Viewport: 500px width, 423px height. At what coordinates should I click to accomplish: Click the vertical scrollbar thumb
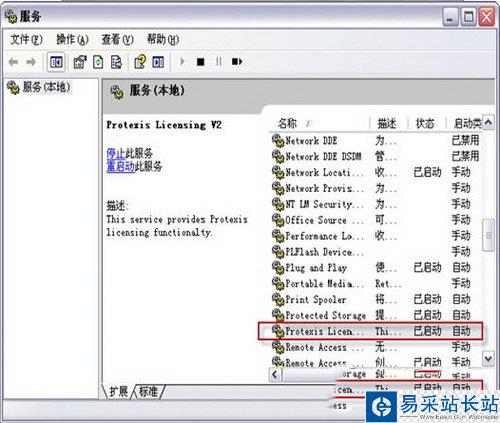coord(488,235)
